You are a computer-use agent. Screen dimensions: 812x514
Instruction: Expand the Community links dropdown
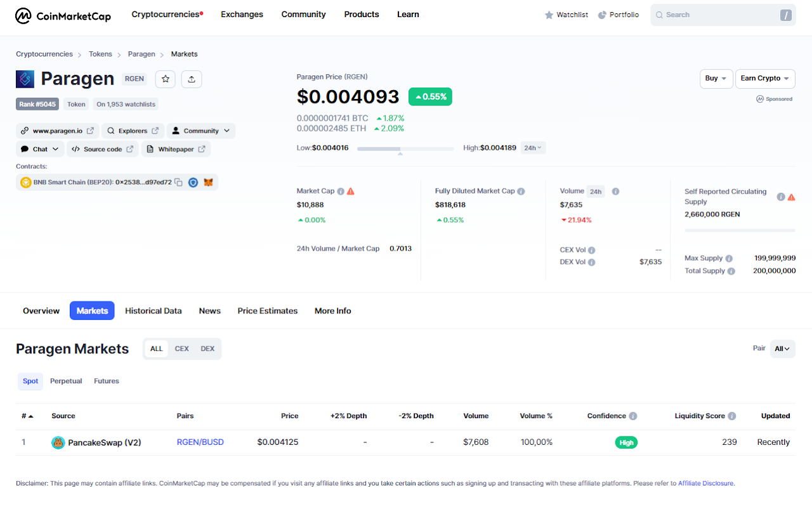tap(201, 131)
